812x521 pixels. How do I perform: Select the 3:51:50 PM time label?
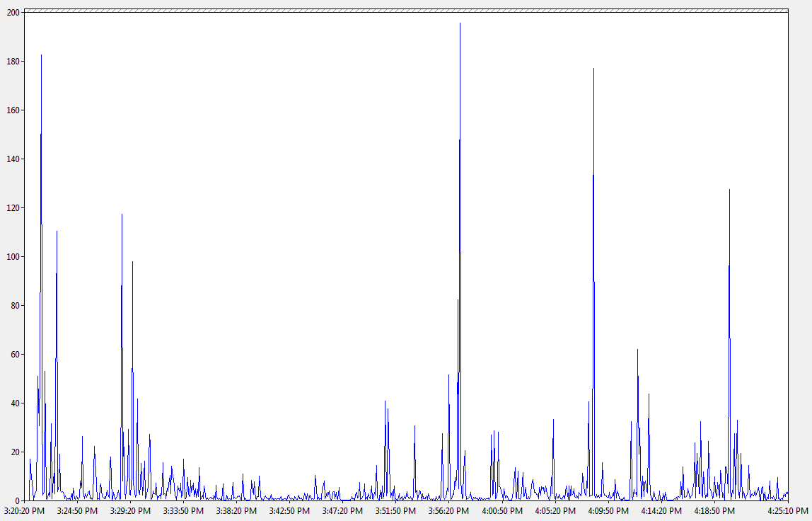[395, 510]
